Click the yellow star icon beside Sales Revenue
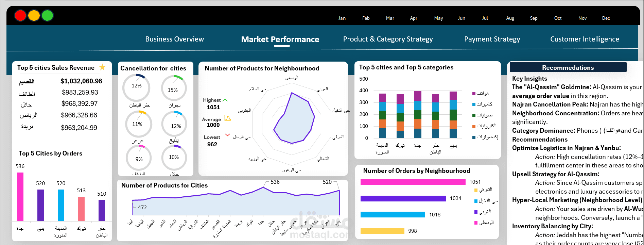This screenshot has height=245, width=644. (x=102, y=67)
